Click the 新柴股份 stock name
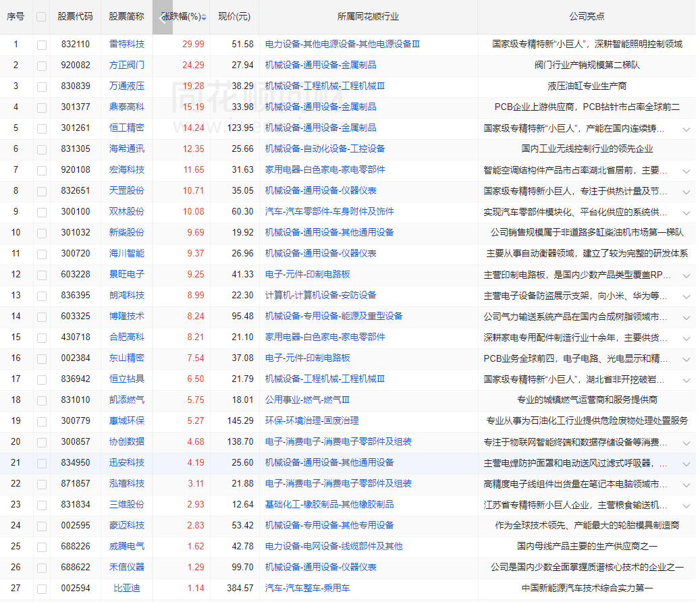700x602 pixels. pyautogui.click(x=127, y=233)
